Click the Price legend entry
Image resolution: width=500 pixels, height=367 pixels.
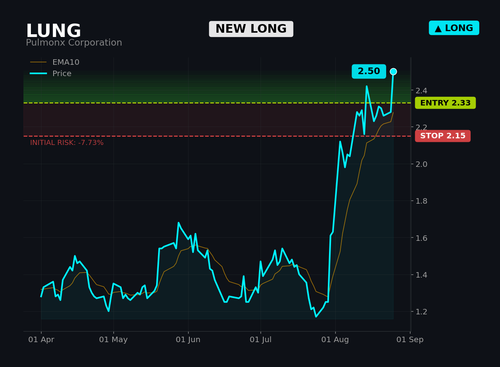point(51,73)
